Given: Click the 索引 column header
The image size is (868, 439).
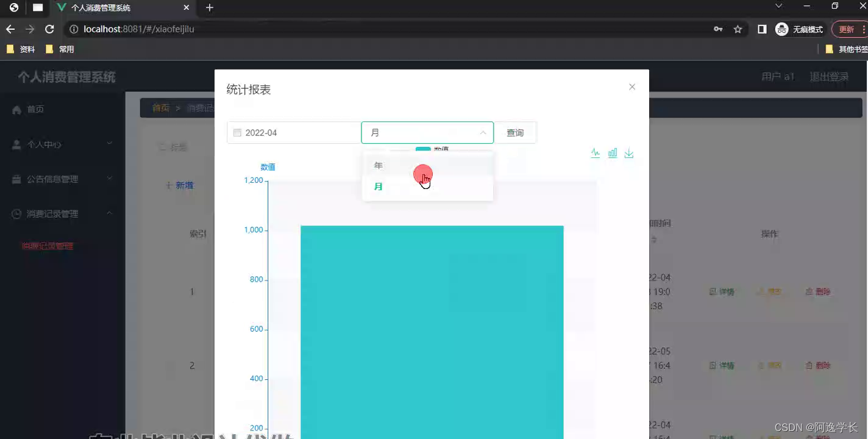Looking at the screenshot, I should [198, 234].
